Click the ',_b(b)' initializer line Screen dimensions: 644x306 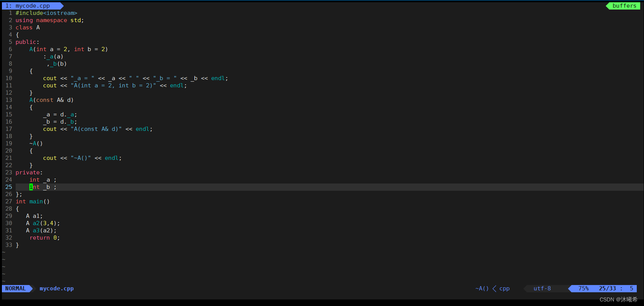tap(57, 64)
